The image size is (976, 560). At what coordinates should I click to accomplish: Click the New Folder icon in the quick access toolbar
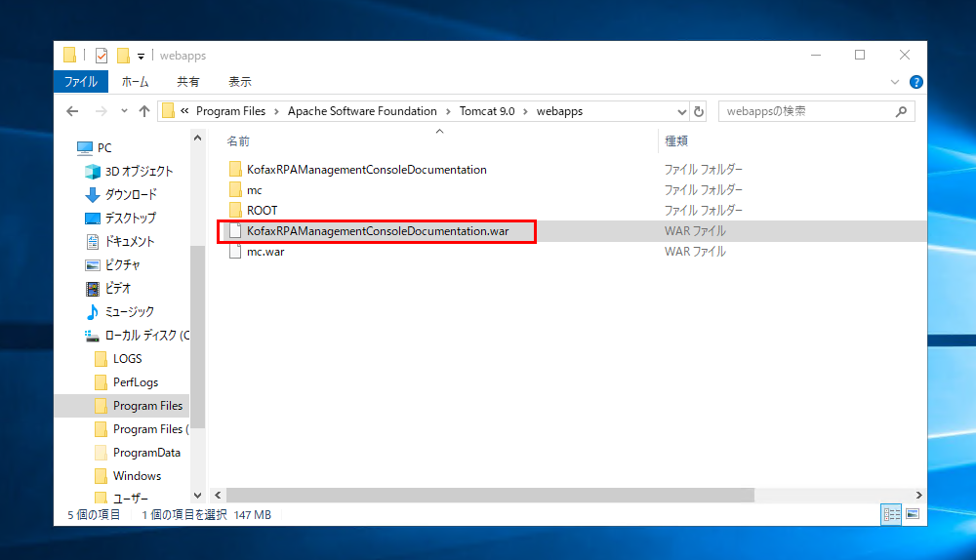(123, 56)
